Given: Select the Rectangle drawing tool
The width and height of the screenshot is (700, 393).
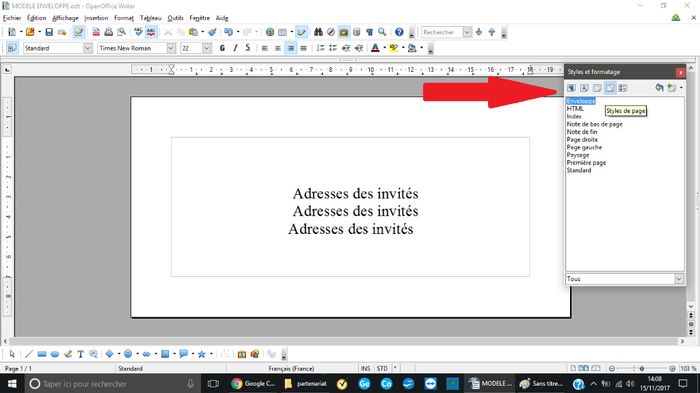Looking at the screenshot, I should coord(42,354).
